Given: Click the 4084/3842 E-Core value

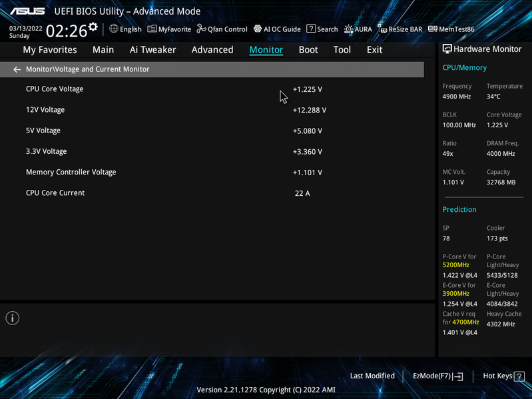Looking at the screenshot, I should click(x=502, y=304).
